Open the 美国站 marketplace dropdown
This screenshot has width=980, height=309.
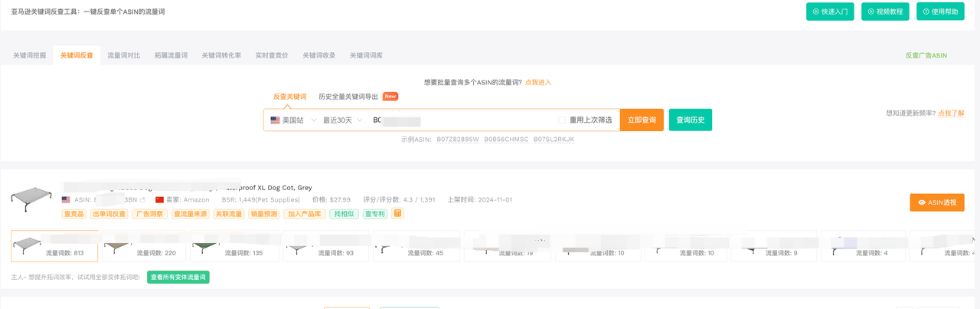293,120
